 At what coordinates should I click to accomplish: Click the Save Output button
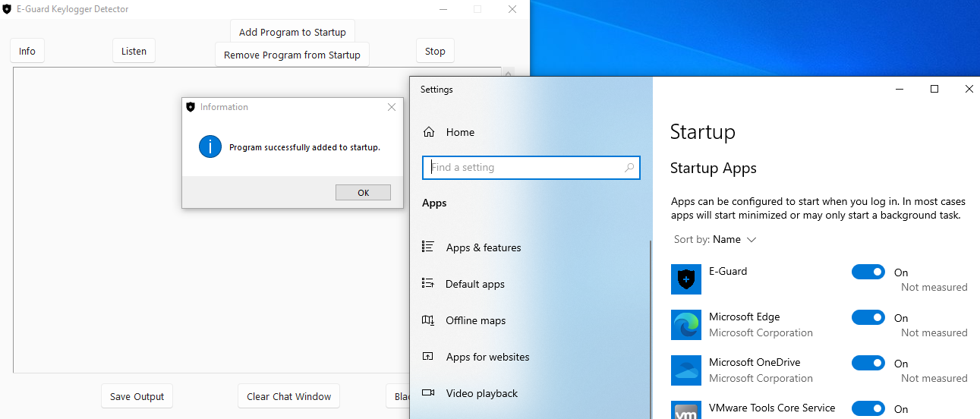[x=137, y=396]
